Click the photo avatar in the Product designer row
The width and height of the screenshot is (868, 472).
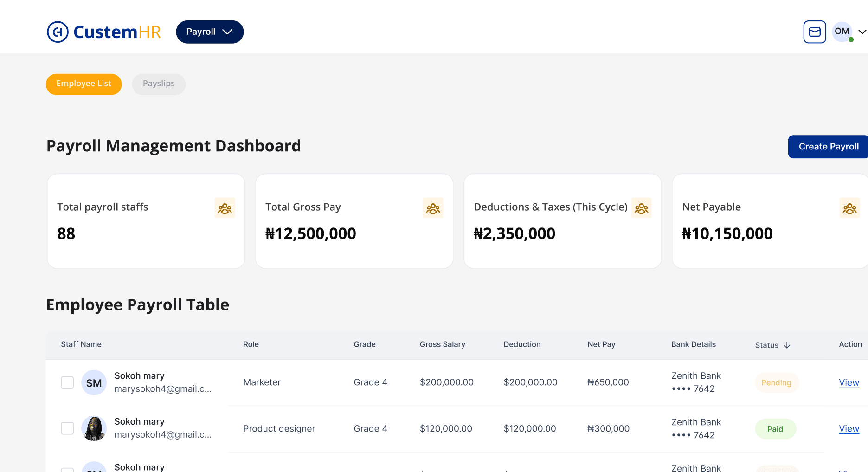point(94,428)
